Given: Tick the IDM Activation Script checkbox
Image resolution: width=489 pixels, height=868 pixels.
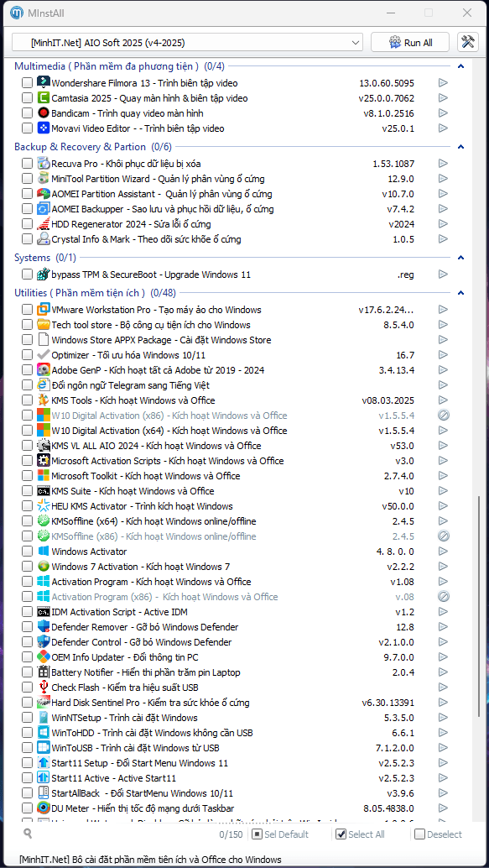Looking at the screenshot, I should tap(27, 612).
